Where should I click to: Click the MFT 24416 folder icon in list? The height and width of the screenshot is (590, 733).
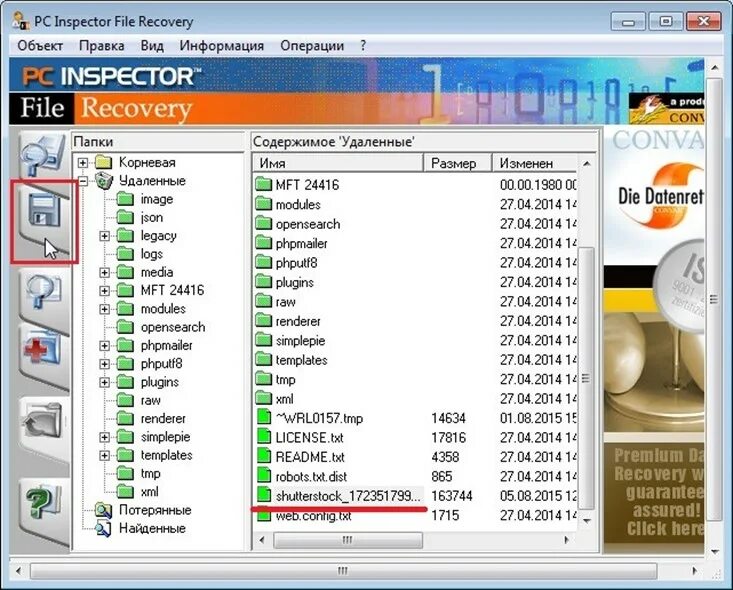click(264, 184)
